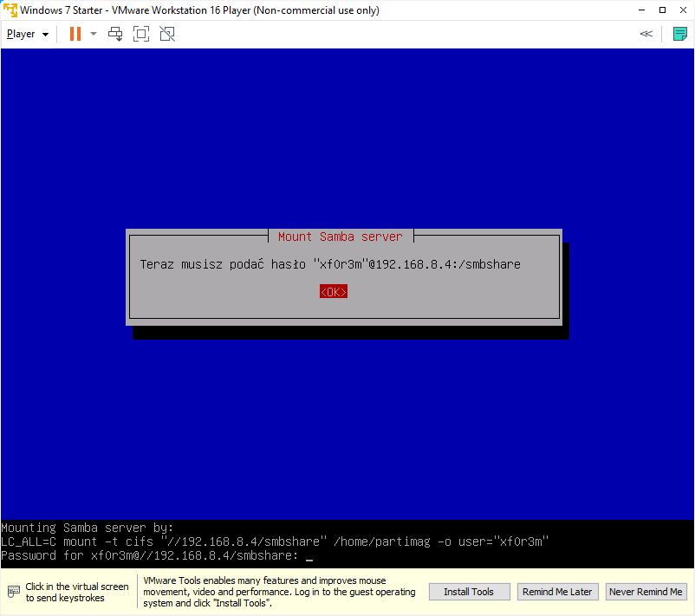The width and height of the screenshot is (695, 616).
Task: Collapse the toolbar with double-chevron icon
Action: (646, 34)
